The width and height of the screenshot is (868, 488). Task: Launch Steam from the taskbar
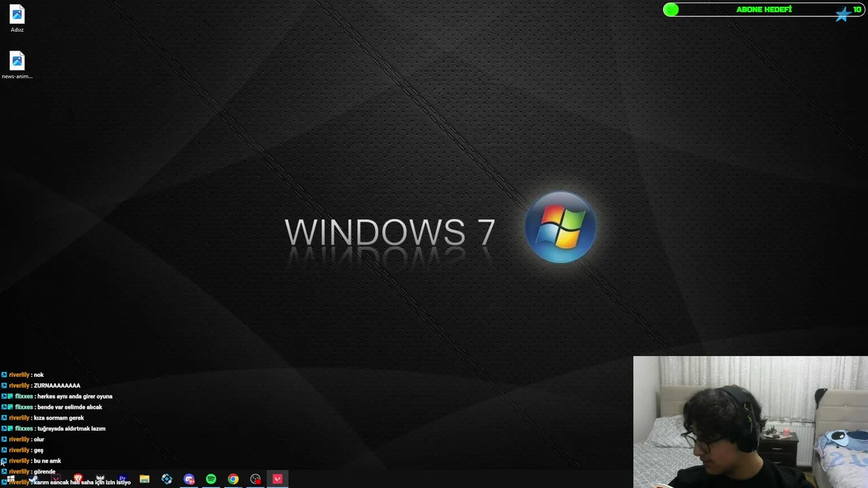click(34, 479)
